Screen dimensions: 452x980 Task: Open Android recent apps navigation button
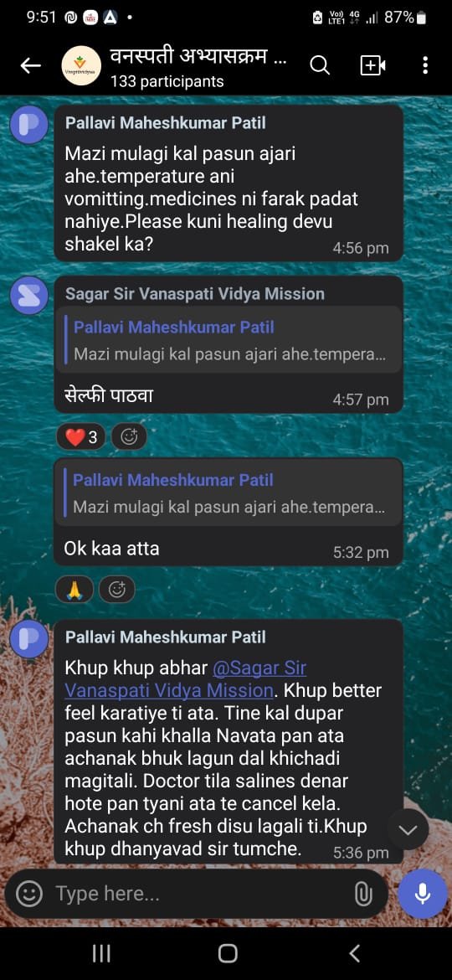pyautogui.click(x=101, y=953)
